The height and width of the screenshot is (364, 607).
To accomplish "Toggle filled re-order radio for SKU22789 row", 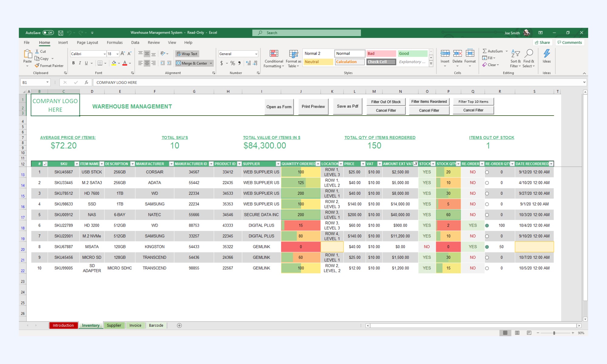I will [x=487, y=226].
